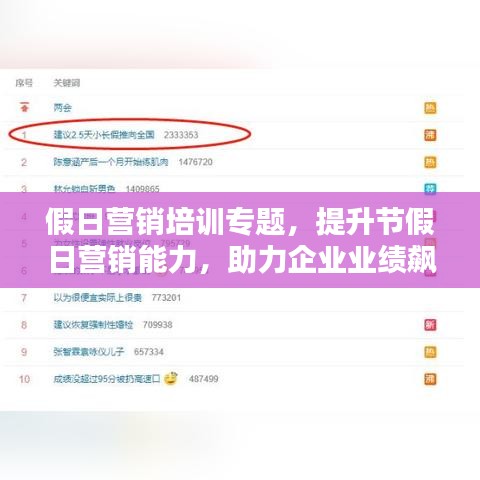
Task: Click the 沸 badge on the rank 10 row
Action: tap(430, 379)
